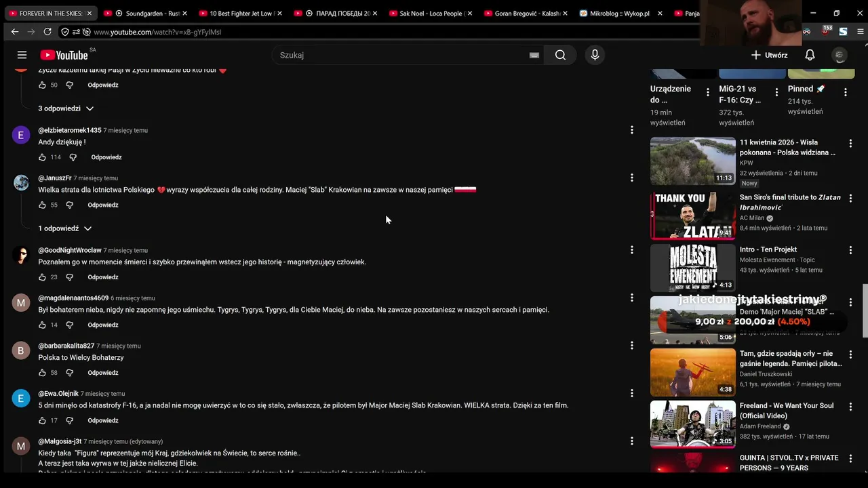Screen dimensions: 868x488
Task: Open the Molesta Ewenement Intro thumbnail
Action: 692,268
